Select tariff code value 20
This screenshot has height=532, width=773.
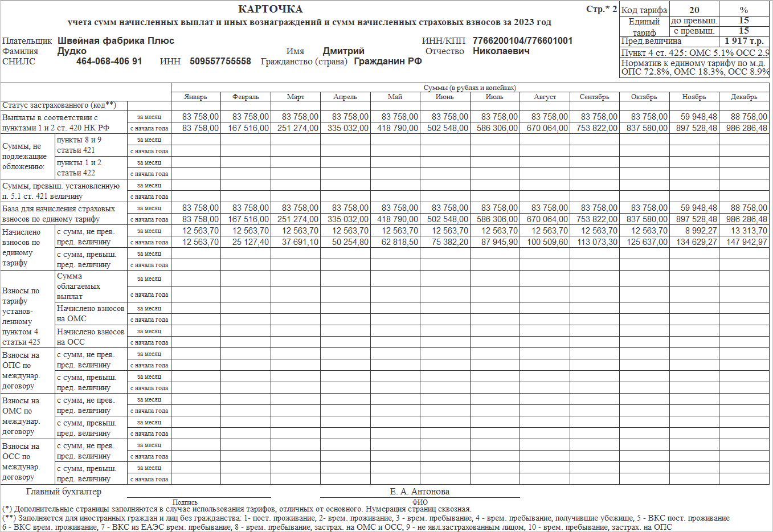[694, 10]
